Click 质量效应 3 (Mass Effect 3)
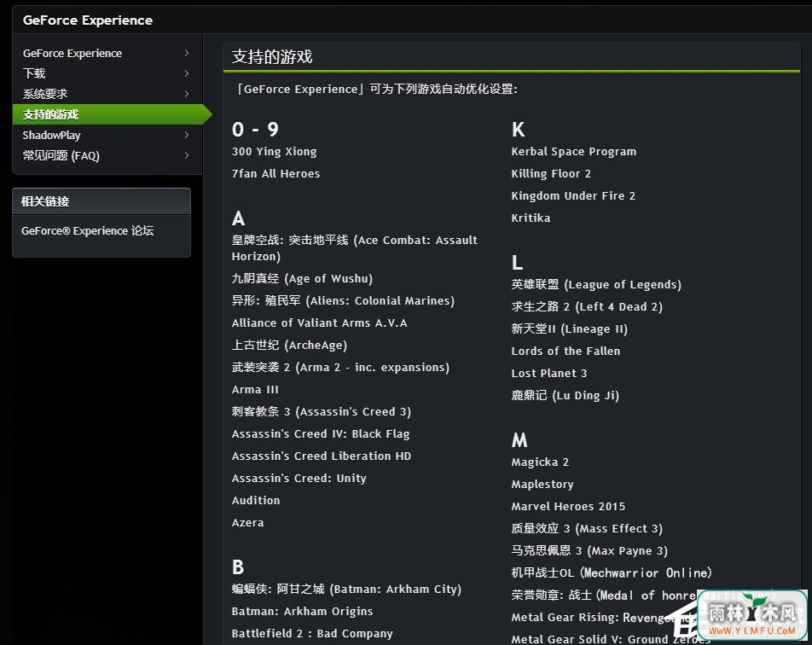 [x=587, y=529]
